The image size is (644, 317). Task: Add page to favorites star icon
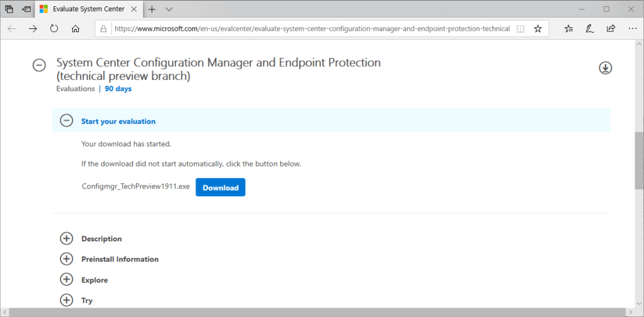[538, 28]
